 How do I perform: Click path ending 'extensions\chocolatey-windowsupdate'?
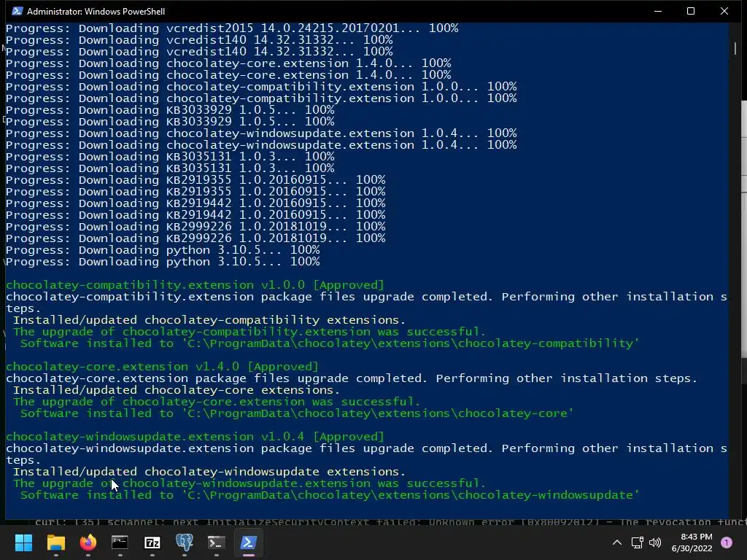(330, 495)
